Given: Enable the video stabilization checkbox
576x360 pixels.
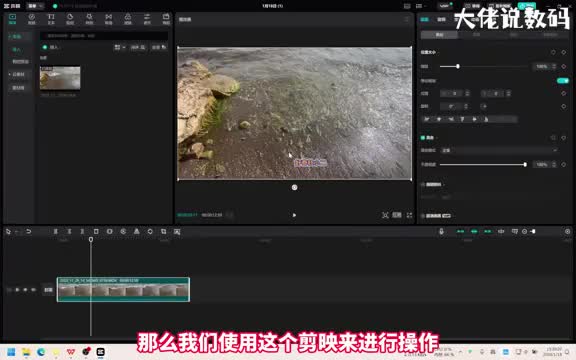Looking at the screenshot, I should pyautogui.click(x=423, y=184).
